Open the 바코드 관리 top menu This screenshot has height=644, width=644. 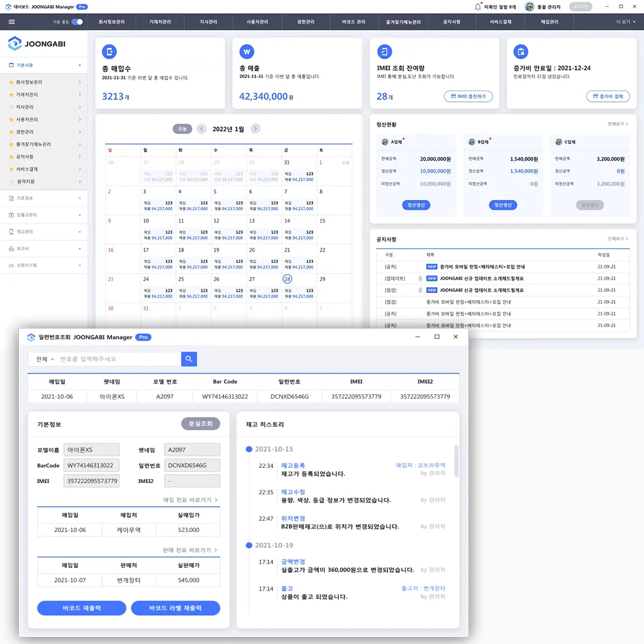click(x=353, y=22)
